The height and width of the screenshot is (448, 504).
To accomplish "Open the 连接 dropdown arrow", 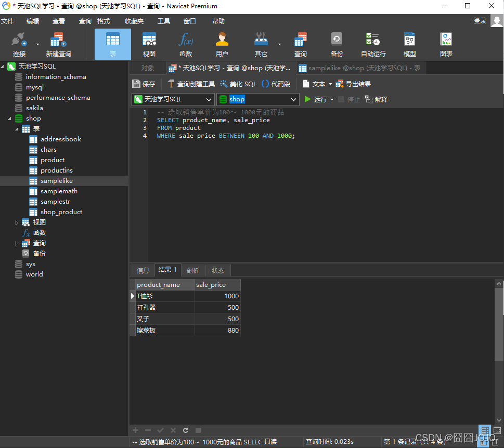I will click(x=37, y=44).
